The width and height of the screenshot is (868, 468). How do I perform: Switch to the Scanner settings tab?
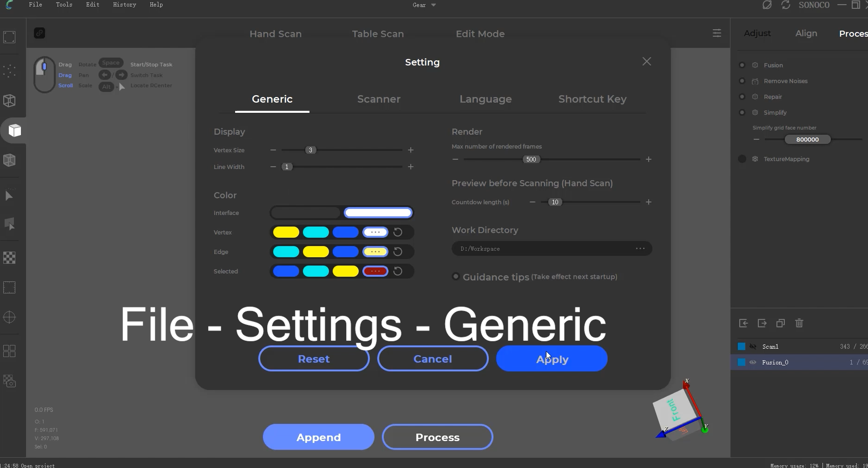[x=378, y=99]
